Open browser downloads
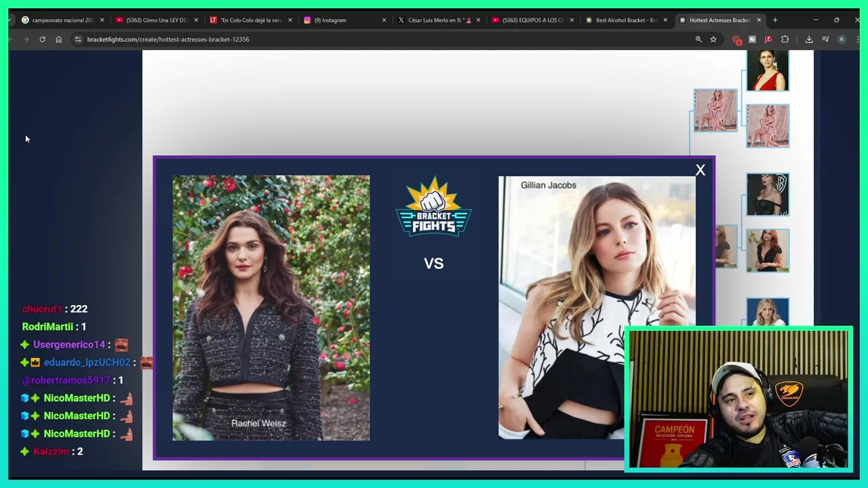This screenshot has height=488, width=868. coord(809,39)
